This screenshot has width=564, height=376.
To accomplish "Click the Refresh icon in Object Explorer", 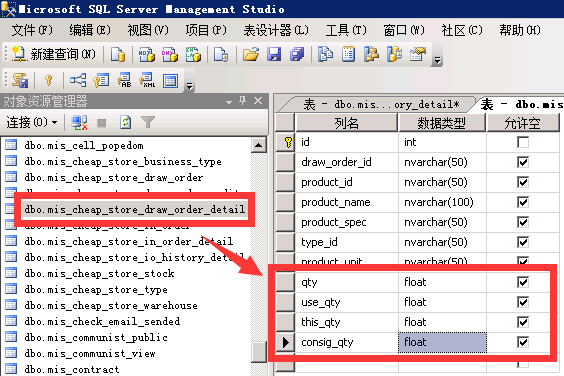I will [x=125, y=123].
